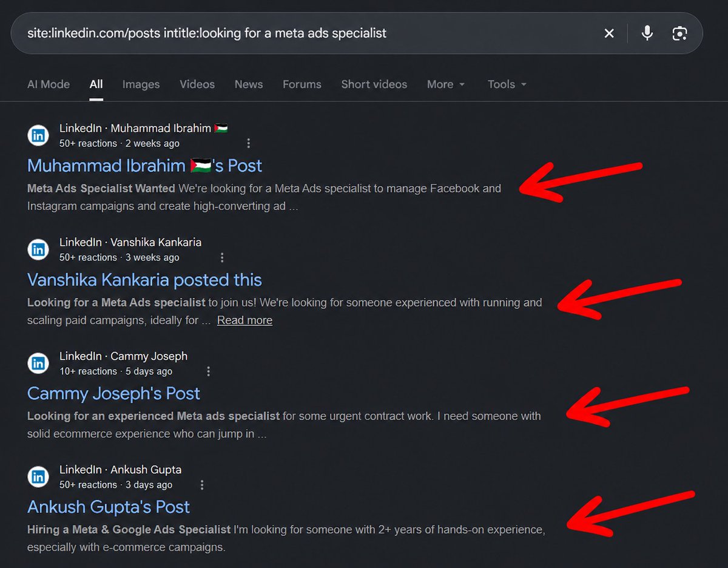
Task: Open three-dot options for Muhammad Ibrahim result
Action: (248, 143)
